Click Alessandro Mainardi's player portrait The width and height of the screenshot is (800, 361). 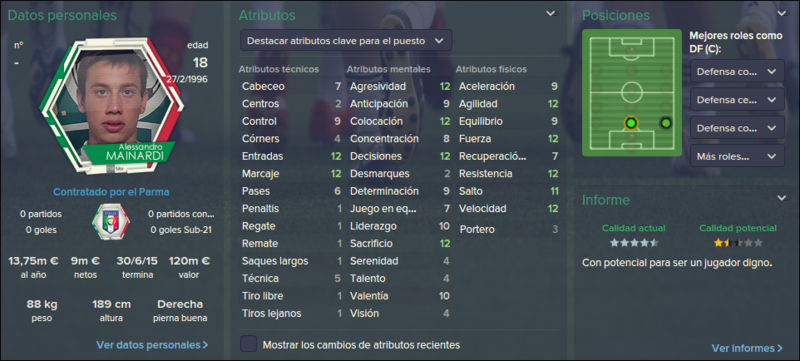[112, 106]
